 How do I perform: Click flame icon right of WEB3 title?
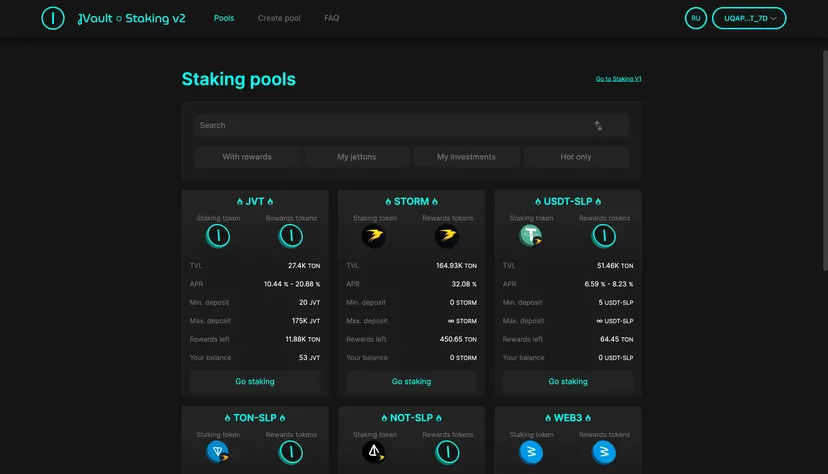coord(588,418)
